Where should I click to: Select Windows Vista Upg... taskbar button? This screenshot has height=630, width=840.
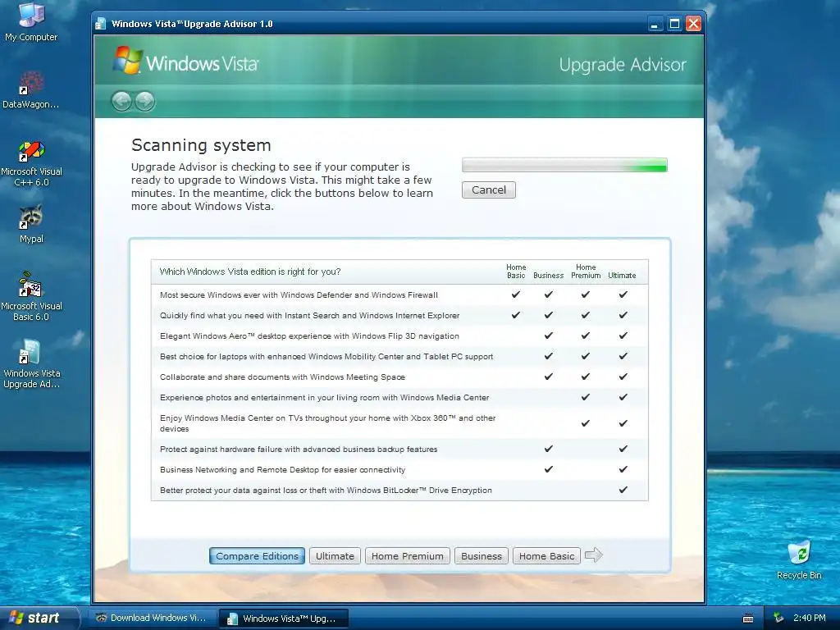283,619
